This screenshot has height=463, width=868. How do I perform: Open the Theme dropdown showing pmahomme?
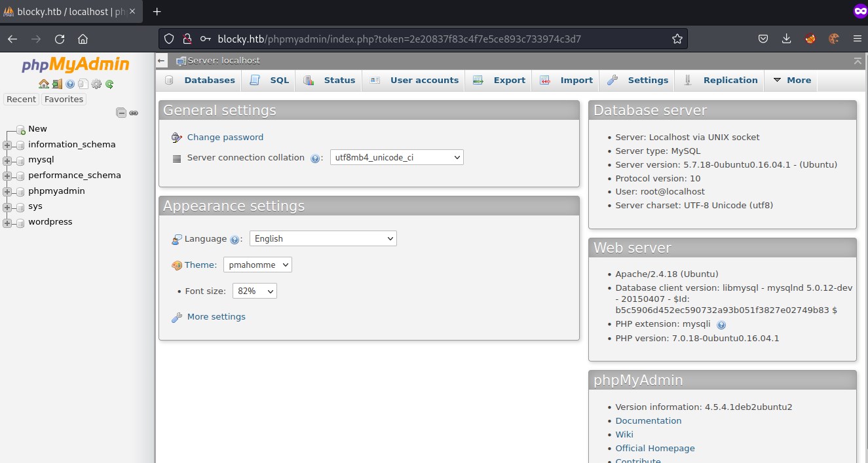pyautogui.click(x=257, y=265)
